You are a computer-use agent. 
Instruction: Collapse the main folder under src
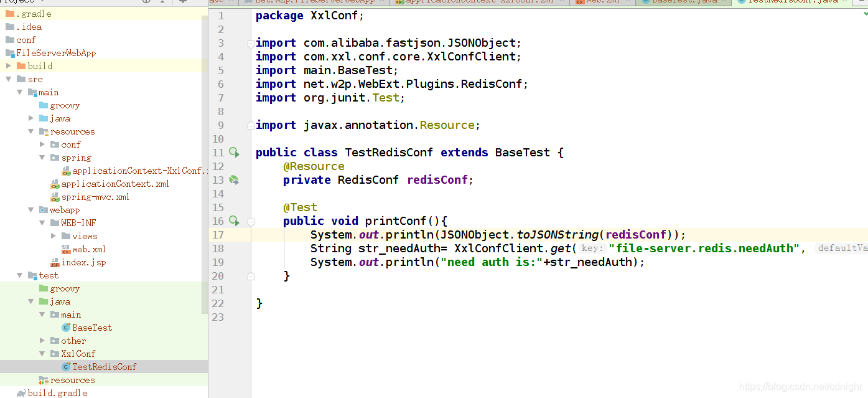click(20, 92)
